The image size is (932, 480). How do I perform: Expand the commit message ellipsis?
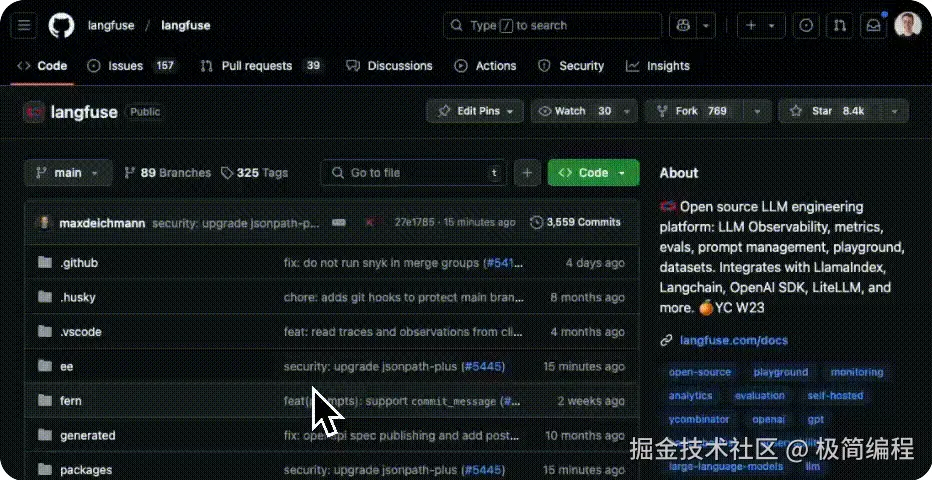(339, 223)
